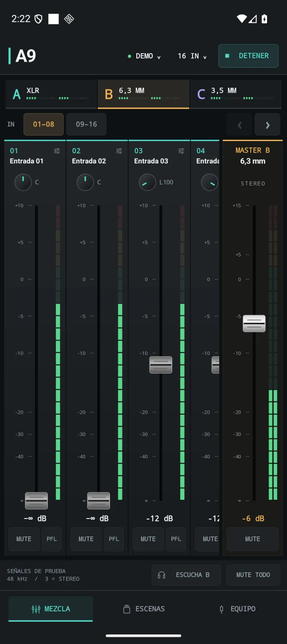This screenshot has height=644, width=287.
Task: Select output B 6,3 MM tab
Action: (143, 94)
